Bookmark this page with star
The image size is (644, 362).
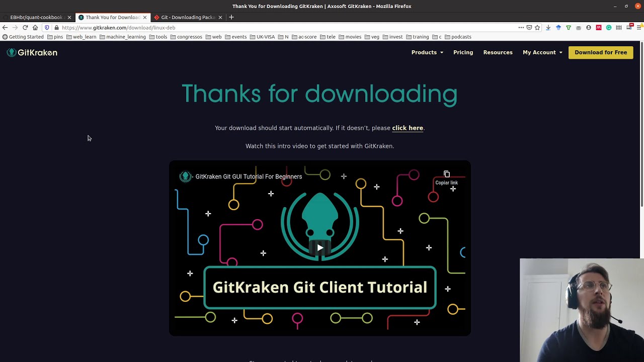tap(537, 28)
